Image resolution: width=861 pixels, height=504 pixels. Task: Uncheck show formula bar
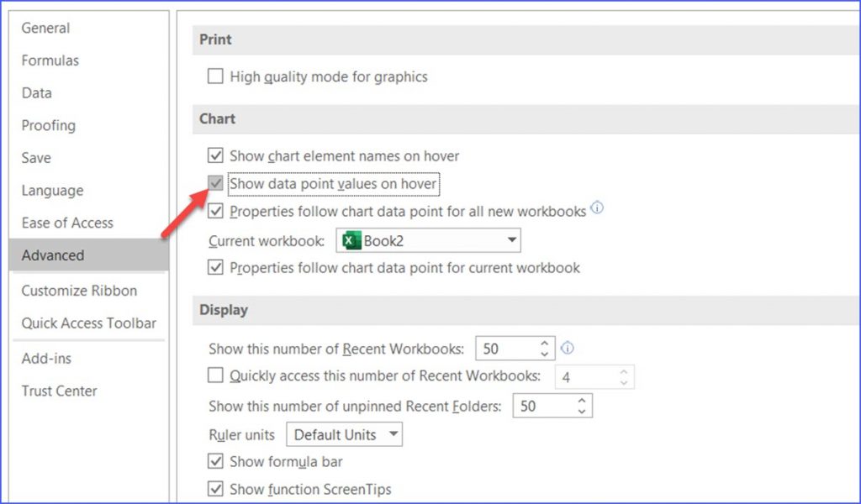(x=215, y=461)
